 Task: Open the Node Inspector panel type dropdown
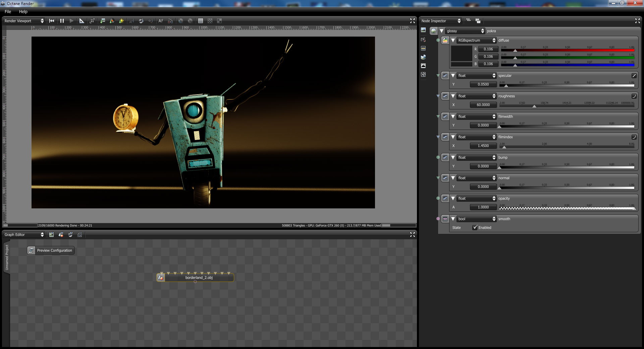point(441,21)
